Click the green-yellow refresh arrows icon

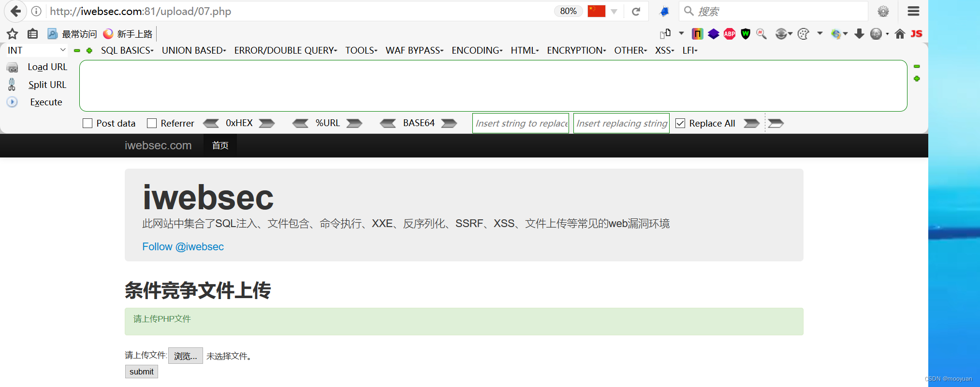coord(836,34)
